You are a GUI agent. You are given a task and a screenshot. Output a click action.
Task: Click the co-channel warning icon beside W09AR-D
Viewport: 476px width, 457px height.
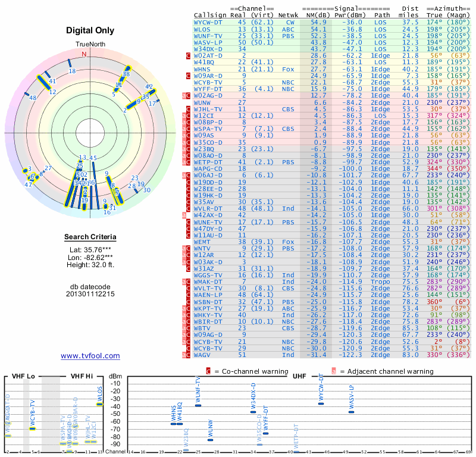188,76
